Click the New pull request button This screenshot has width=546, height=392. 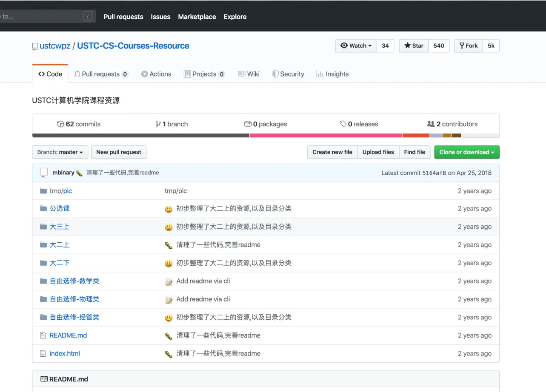pos(119,152)
